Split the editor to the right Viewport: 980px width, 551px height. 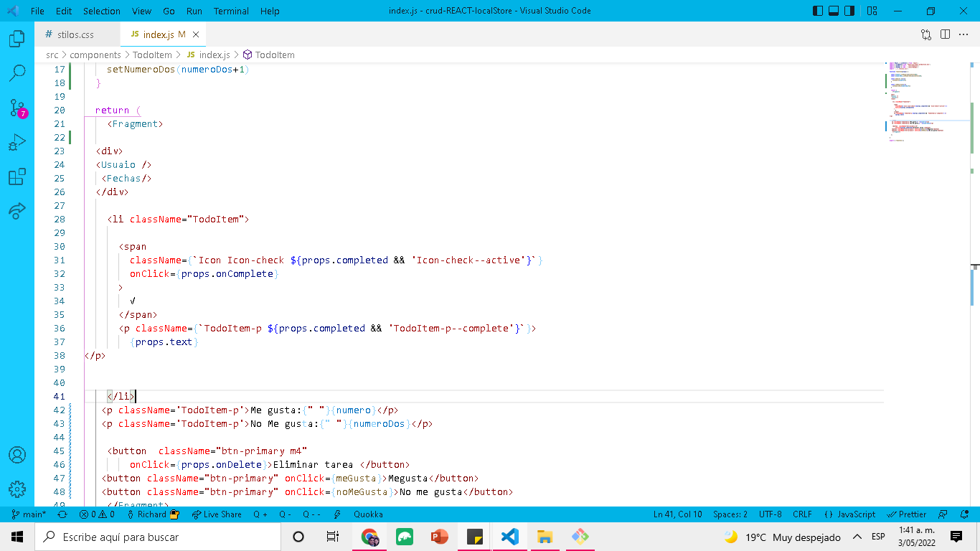(945, 34)
